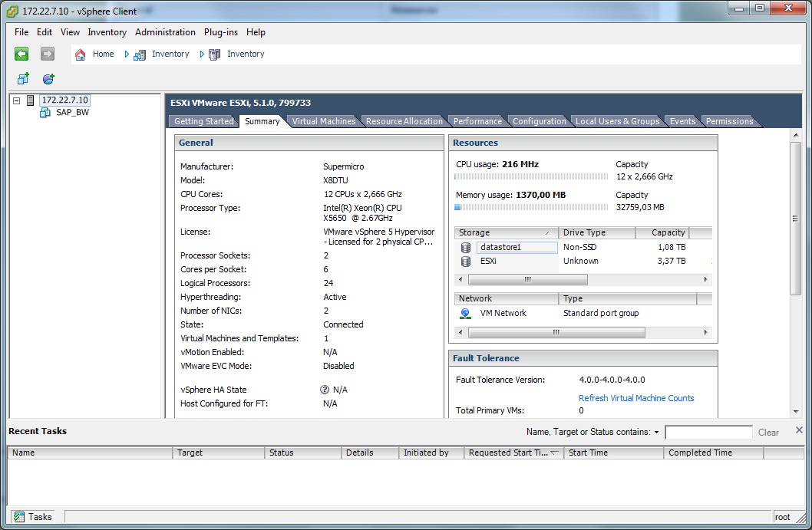Select the VM Network row

[x=583, y=313]
